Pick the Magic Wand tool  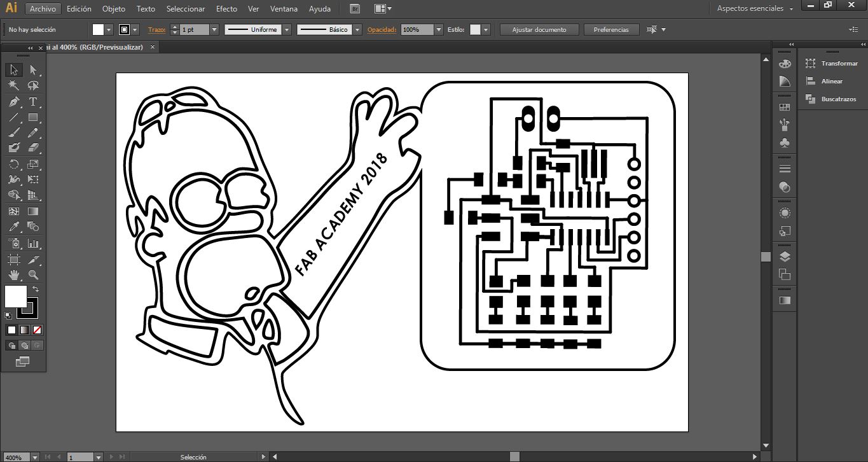pos(13,85)
